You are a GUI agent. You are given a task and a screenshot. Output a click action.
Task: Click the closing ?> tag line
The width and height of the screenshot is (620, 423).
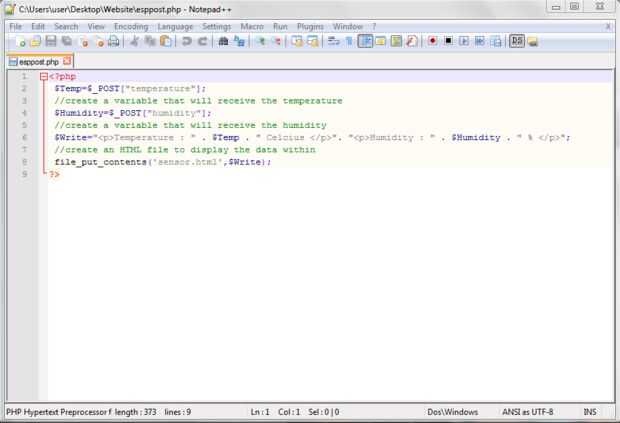coord(54,174)
